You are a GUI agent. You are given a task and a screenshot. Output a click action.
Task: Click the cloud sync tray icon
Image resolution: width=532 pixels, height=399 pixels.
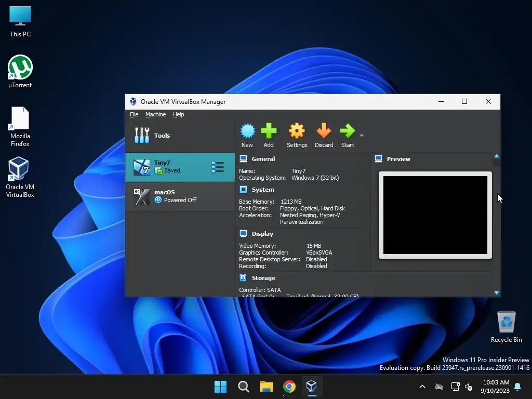(439, 387)
